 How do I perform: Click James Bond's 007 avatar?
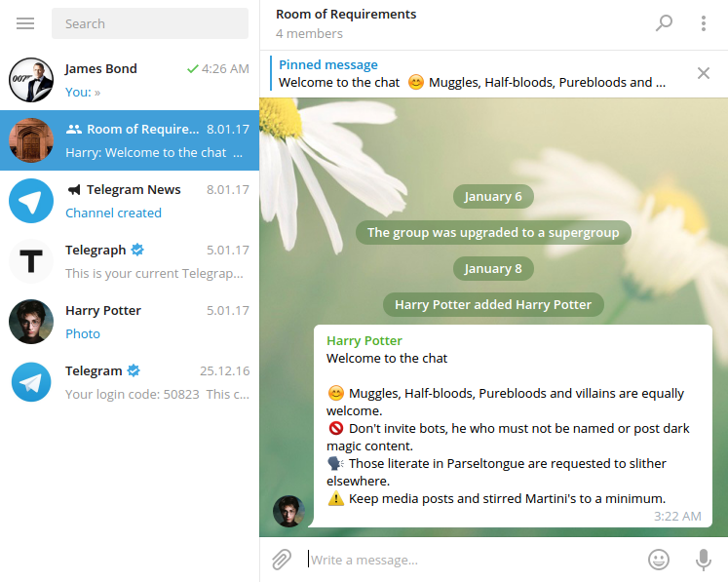tap(31, 80)
